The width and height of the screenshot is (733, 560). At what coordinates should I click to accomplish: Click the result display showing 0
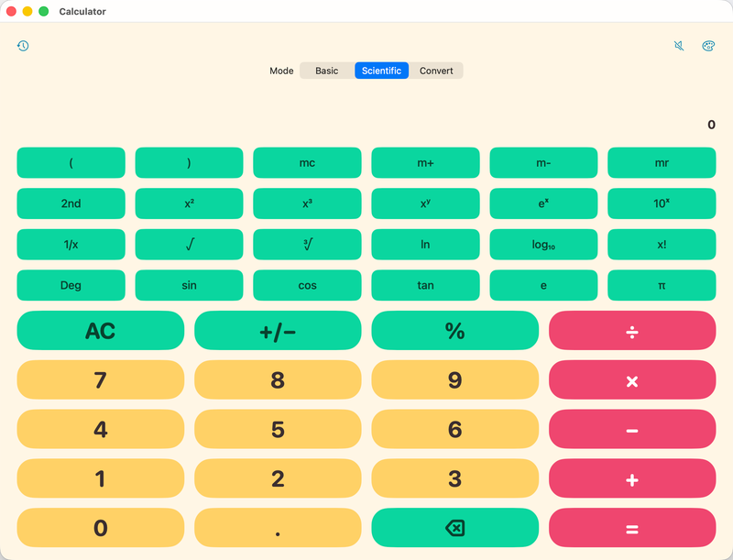click(711, 125)
